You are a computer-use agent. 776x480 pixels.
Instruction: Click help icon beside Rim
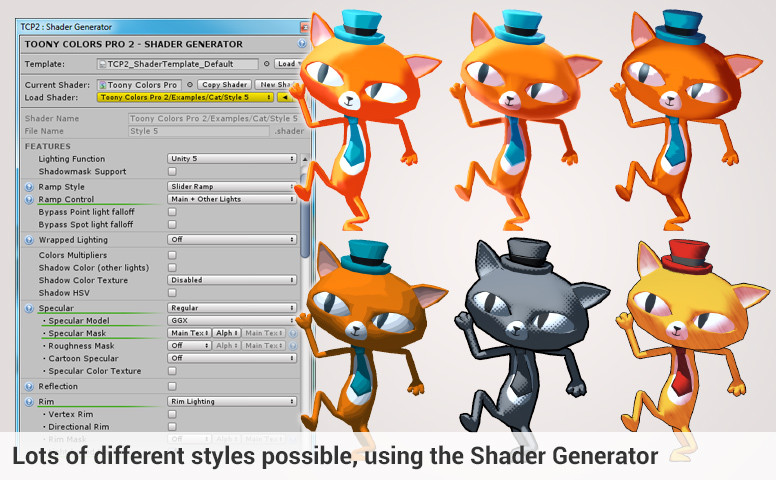point(29,402)
